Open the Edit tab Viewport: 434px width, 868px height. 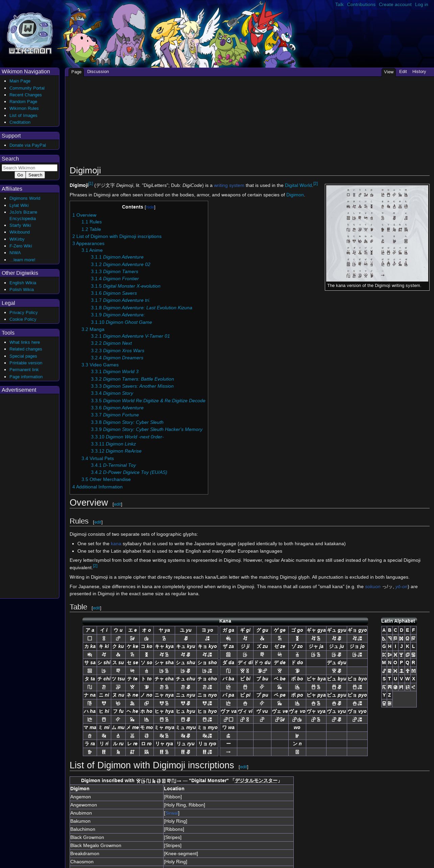[403, 72]
